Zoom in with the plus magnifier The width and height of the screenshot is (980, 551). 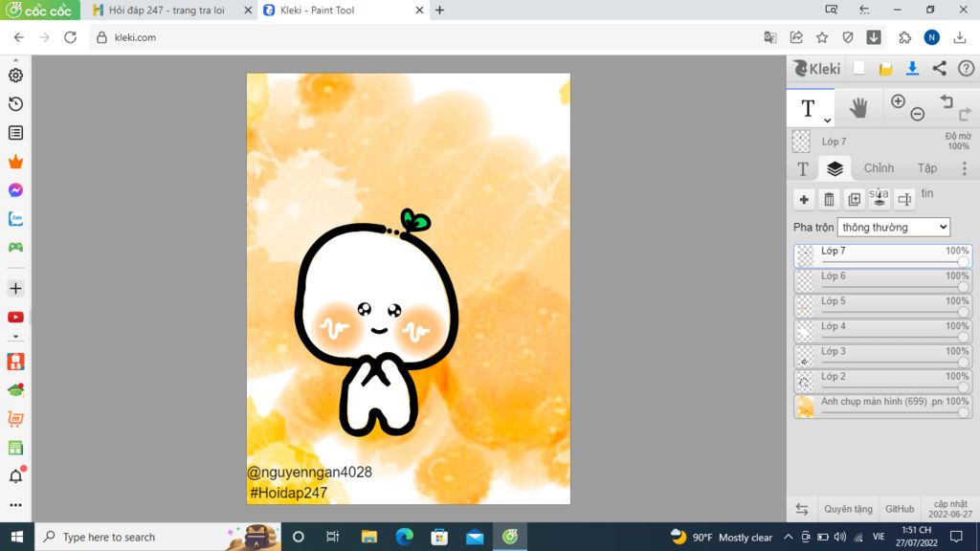coord(898,101)
